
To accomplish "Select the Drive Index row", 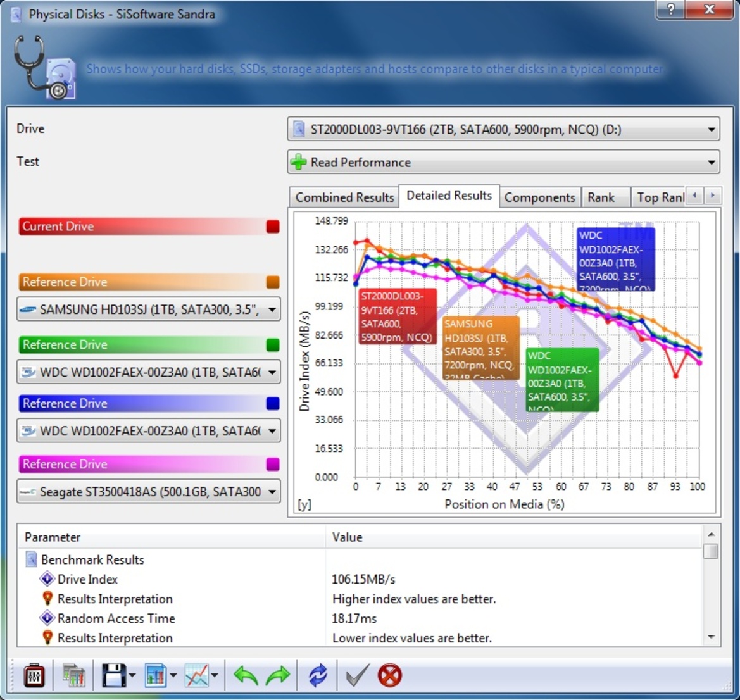I will (x=361, y=579).
